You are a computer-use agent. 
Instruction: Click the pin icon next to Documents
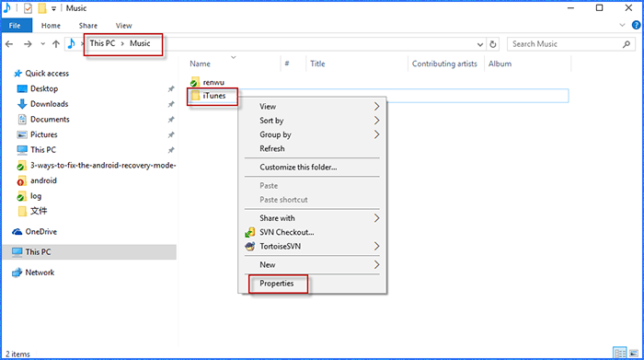click(171, 120)
